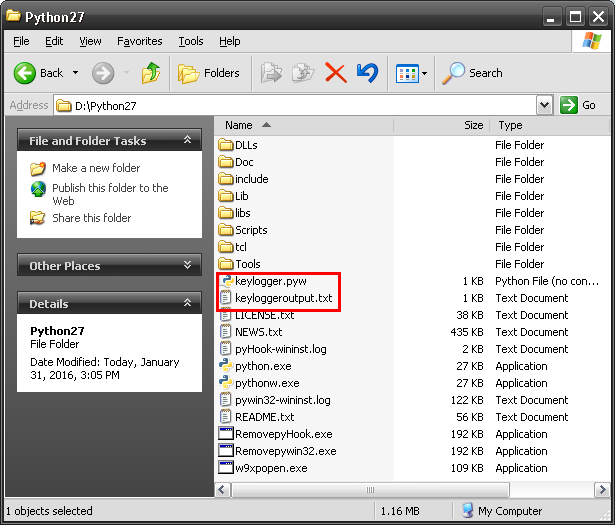Viewport: 615px width, 525px height.
Task: Click the Copy To toolbar icon
Action: (x=303, y=73)
